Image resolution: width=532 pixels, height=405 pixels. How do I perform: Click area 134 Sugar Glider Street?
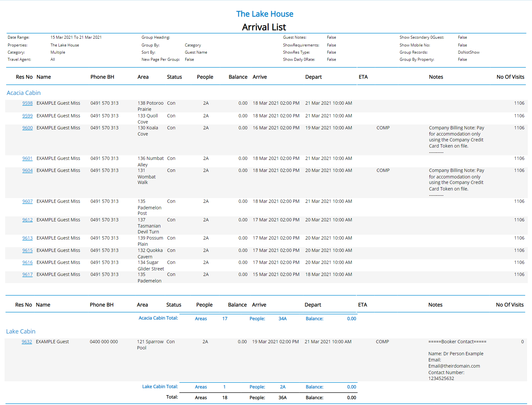[x=151, y=266]
